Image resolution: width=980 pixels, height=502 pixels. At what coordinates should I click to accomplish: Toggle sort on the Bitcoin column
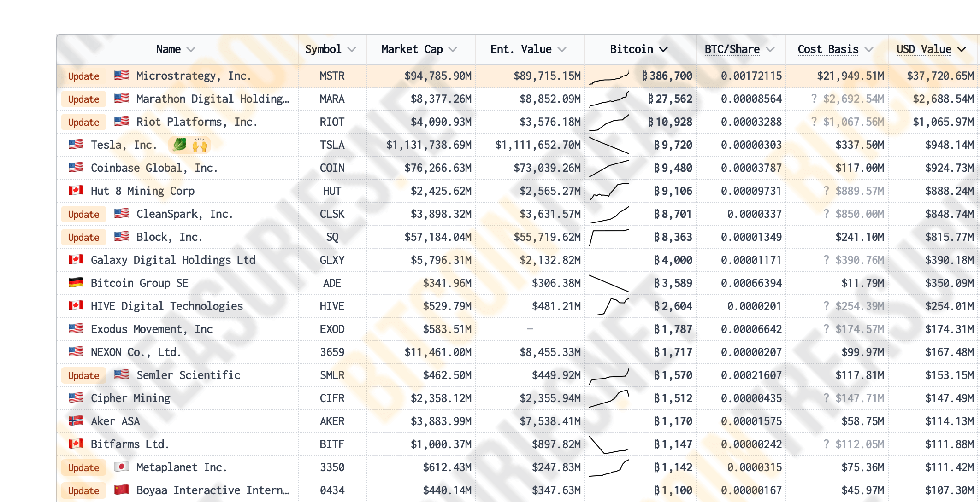[663, 49]
